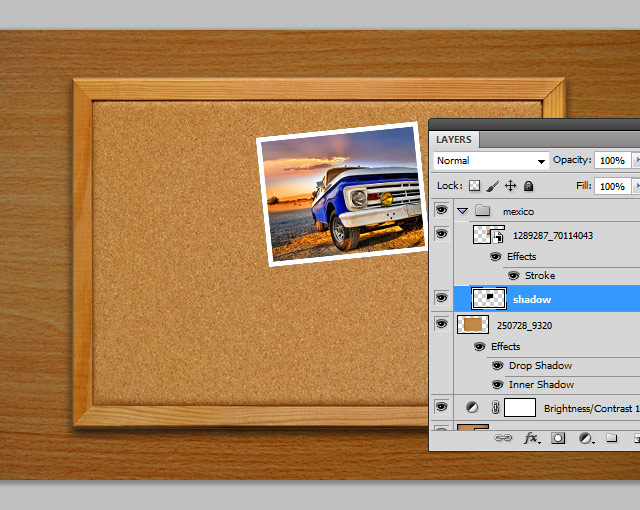This screenshot has width=640, height=510.
Task: Select the 250728_9320 layer thumbnail
Action: (473, 325)
